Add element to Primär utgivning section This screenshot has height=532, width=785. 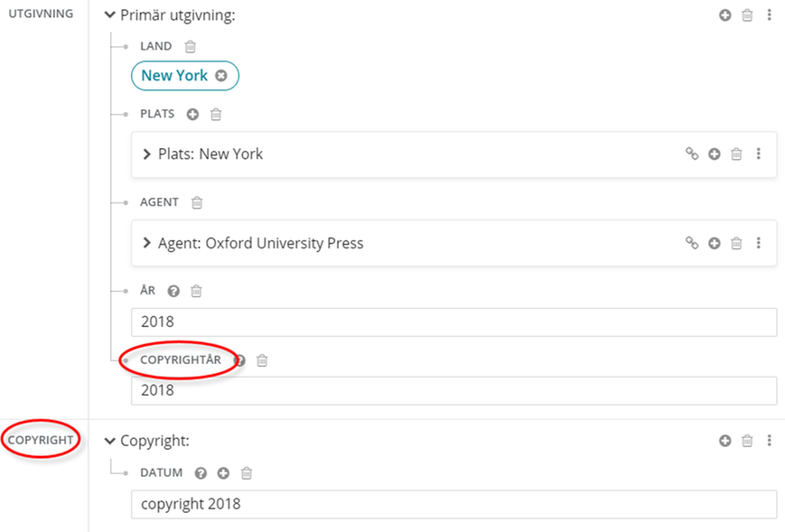[x=724, y=14]
